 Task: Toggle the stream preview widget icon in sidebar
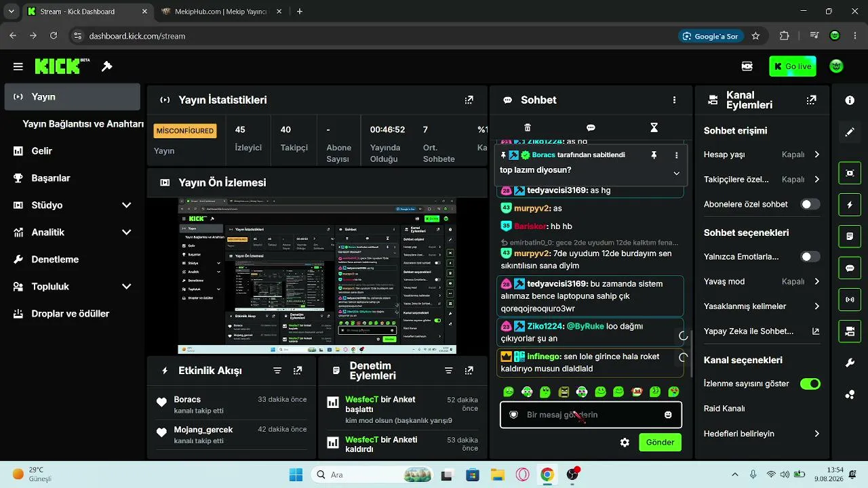pyautogui.click(x=850, y=172)
